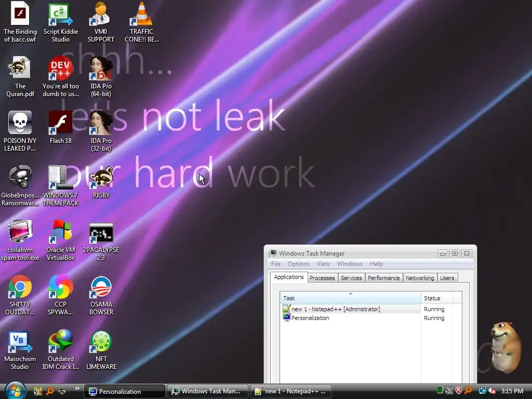Screen dimensions: 532x399
Task: Select The Quran.pdf desktop file
Action: tap(20, 77)
